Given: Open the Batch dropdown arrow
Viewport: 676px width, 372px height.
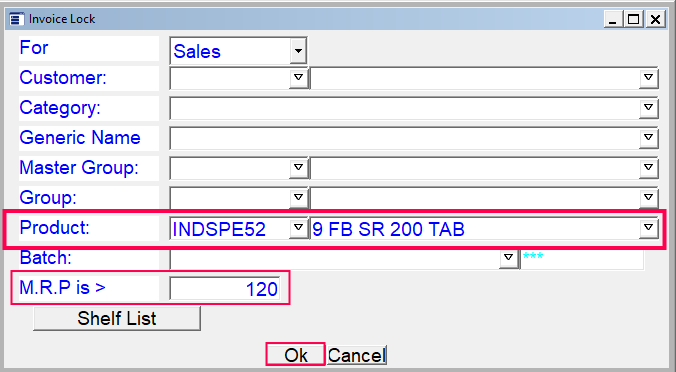Looking at the screenshot, I should point(508,257).
